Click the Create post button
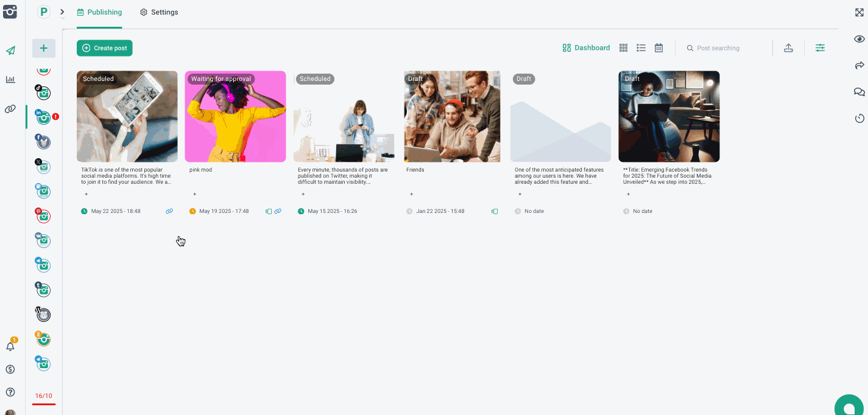The height and width of the screenshot is (415, 868). [x=104, y=48]
